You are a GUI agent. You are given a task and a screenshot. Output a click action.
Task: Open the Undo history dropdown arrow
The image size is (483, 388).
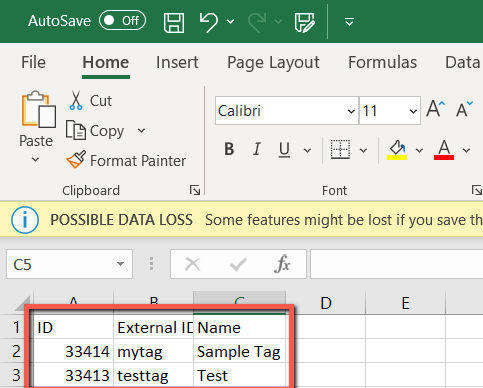point(230,22)
